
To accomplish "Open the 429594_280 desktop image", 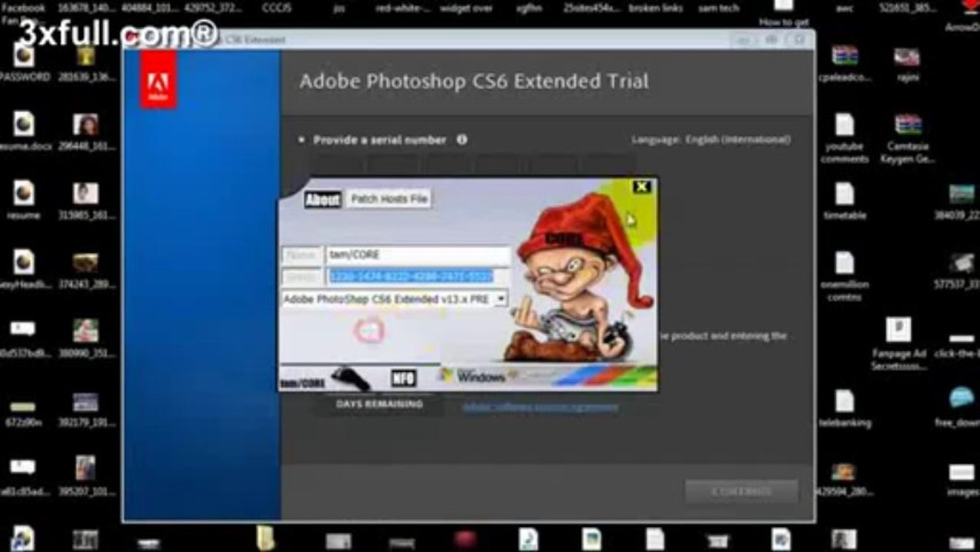I will 843,478.
